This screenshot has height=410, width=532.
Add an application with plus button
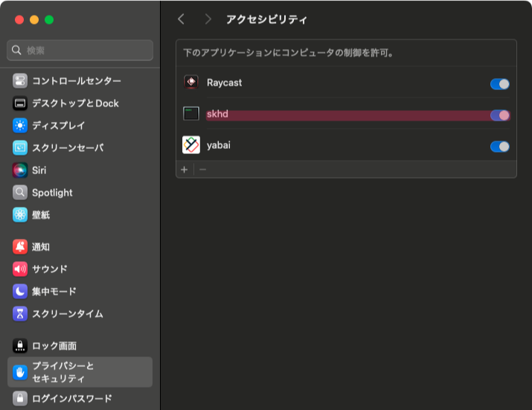coord(185,170)
